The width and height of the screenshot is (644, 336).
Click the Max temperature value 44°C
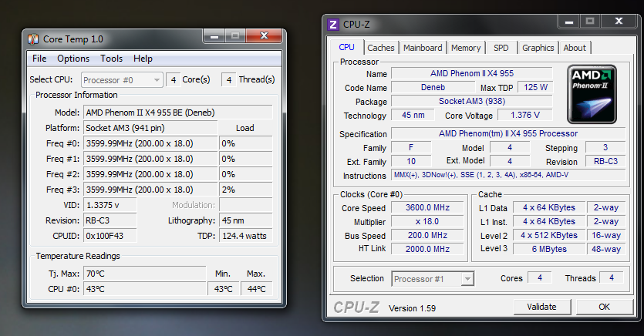(256, 289)
